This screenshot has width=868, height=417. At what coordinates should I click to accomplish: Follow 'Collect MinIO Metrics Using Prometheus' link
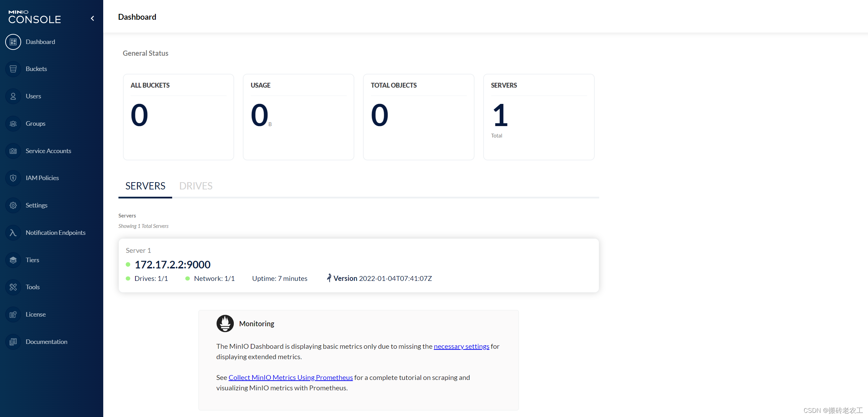(290, 378)
